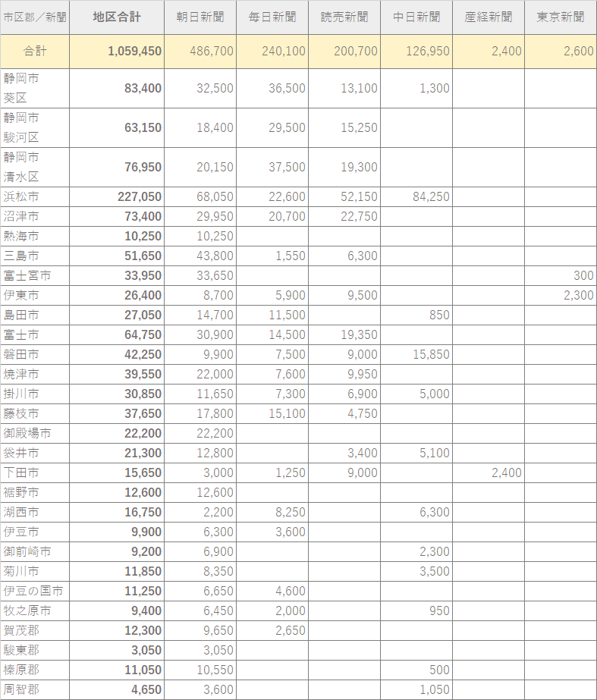Click the 2,300 cell under 東京新聞

click(x=561, y=295)
